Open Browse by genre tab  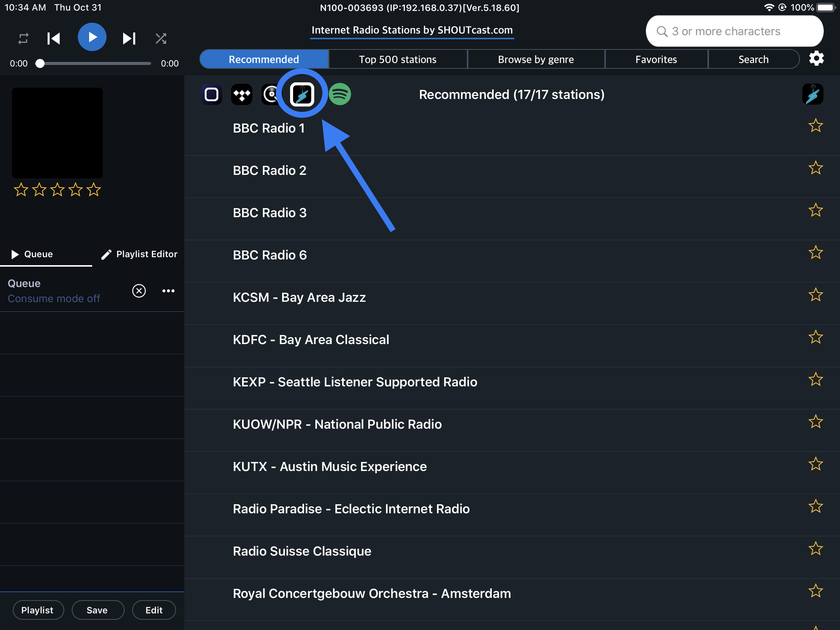pyautogui.click(x=536, y=59)
